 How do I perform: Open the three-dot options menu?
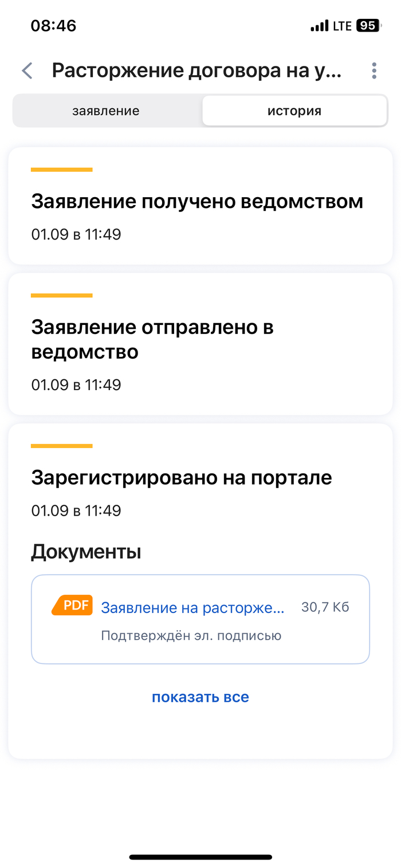tap(374, 71)
